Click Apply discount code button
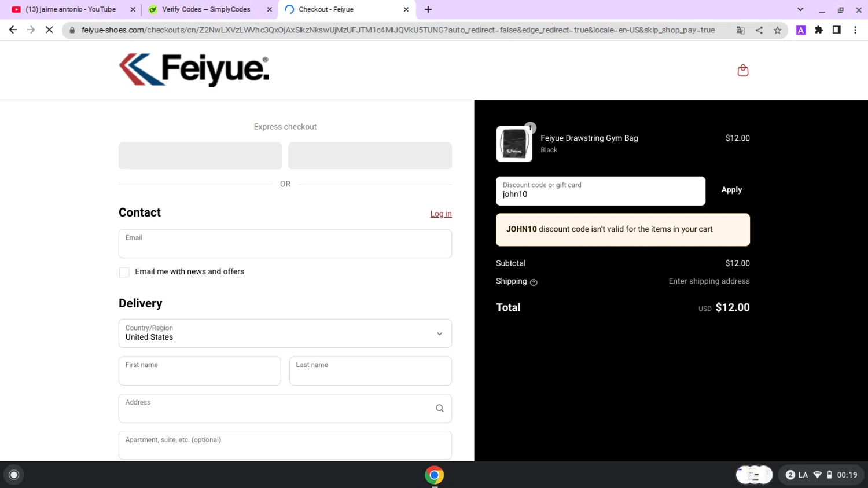The image size is (868, 488). [731, 190]
